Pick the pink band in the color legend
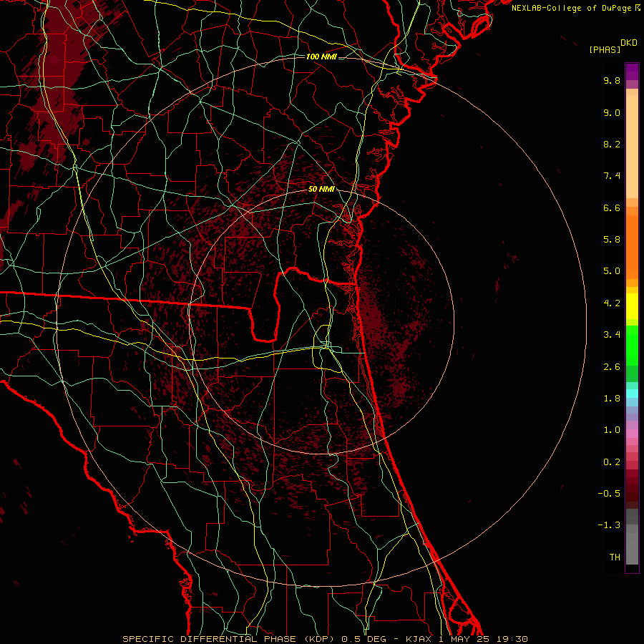The image size is (644, 644). (x=632, y=434)
